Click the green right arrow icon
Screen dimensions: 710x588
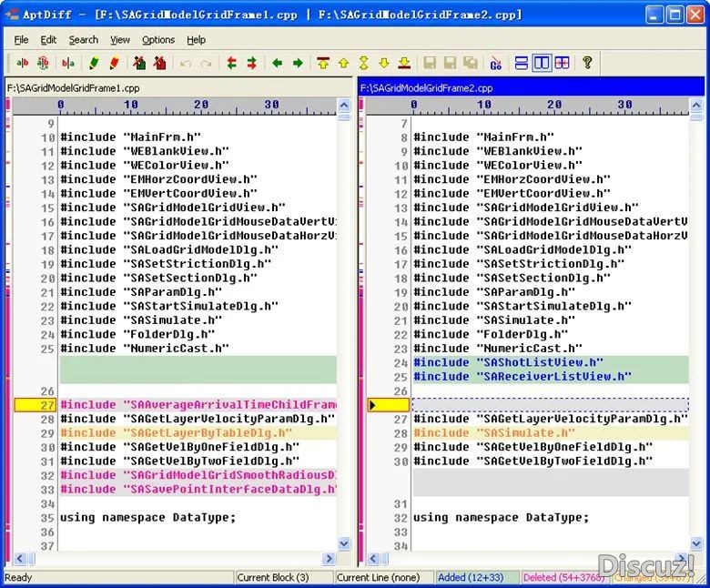(x=298, y=63)
